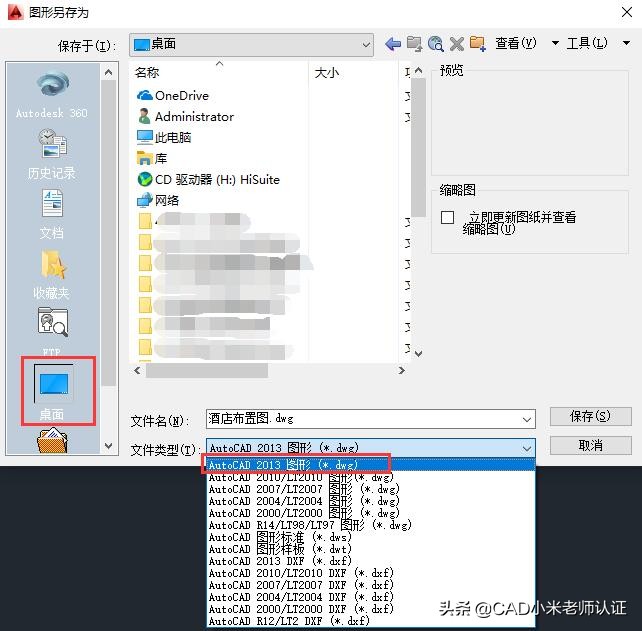Open Autodesk 360 location in sidebar

pos(52,95)
